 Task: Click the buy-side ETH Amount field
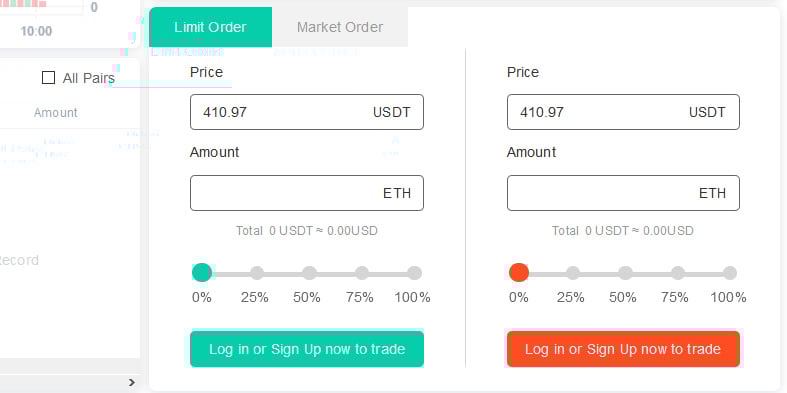(307, 193)
